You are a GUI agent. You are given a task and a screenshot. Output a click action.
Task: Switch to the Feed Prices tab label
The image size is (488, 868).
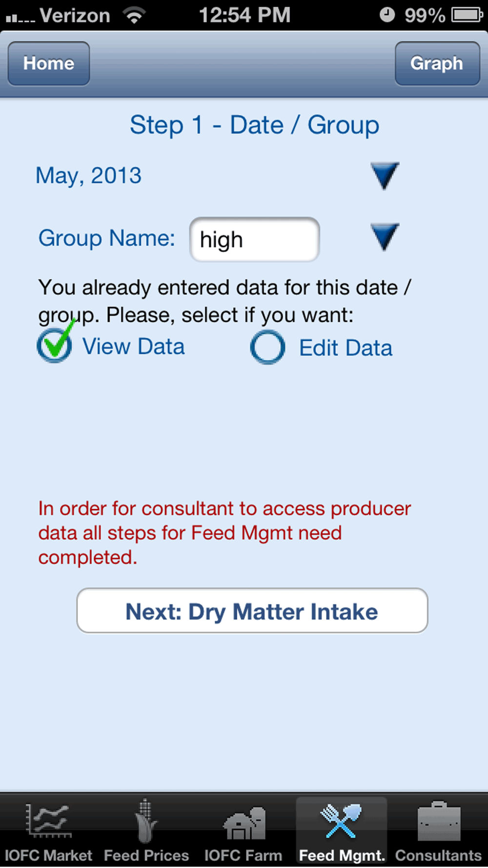click(146, 855)
